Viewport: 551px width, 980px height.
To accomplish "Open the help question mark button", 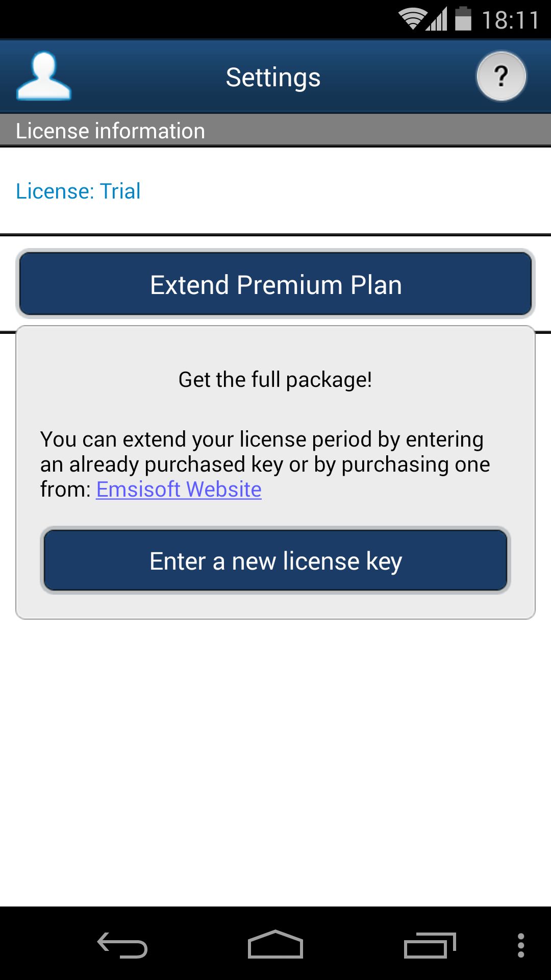I will 502,77.
